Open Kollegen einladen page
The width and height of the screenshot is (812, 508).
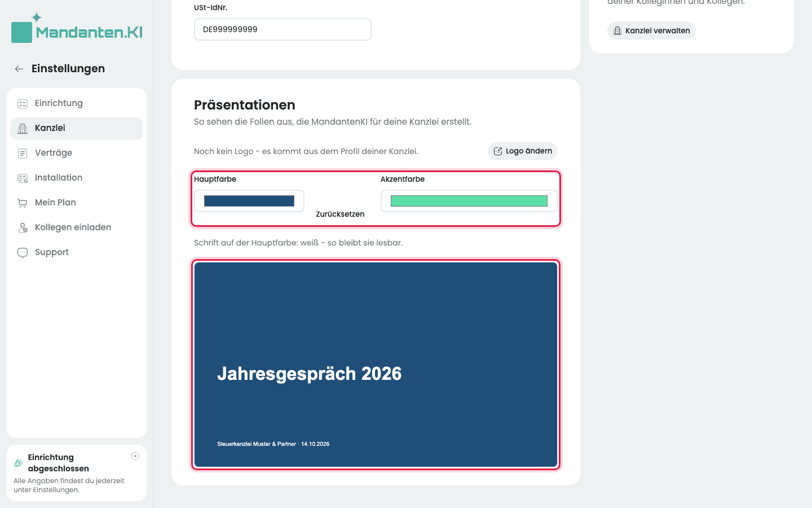coord(77,227)
